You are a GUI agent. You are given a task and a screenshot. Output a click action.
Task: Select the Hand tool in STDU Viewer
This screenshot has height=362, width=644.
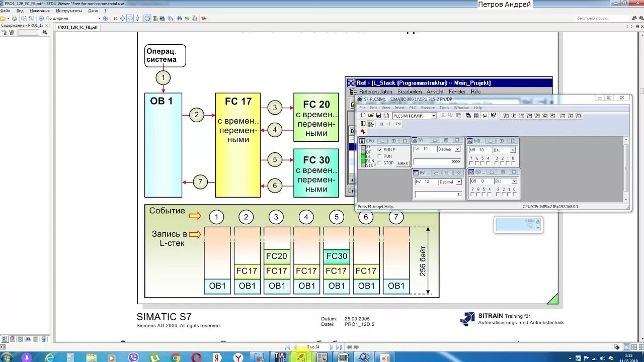(x=147, y=18)
